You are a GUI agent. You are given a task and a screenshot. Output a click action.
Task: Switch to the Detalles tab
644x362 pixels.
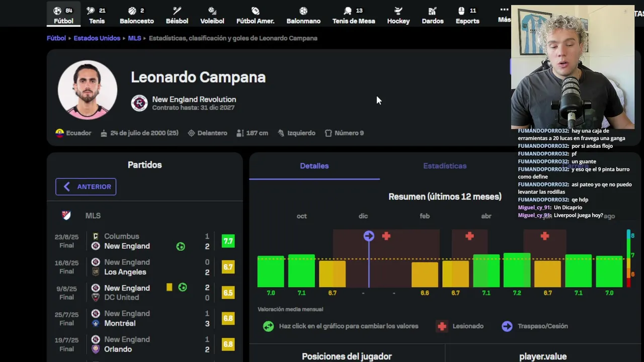click(314, 166)
